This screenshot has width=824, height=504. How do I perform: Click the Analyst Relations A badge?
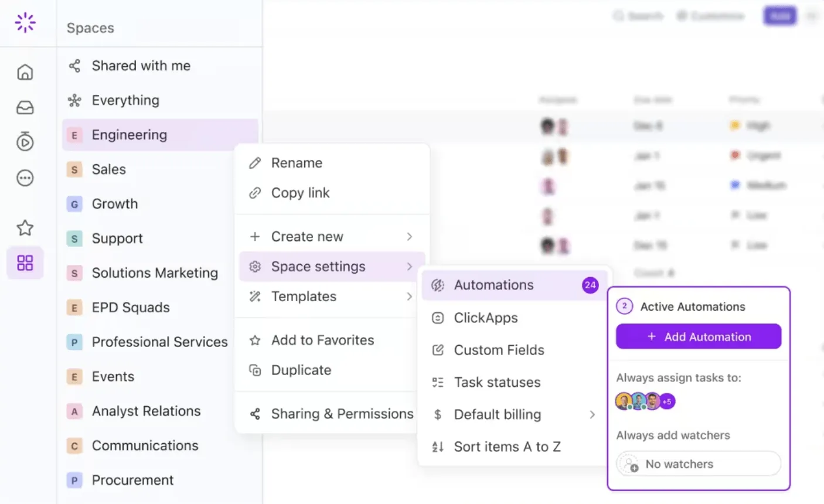pyautogui.click(x=74, y=411)
